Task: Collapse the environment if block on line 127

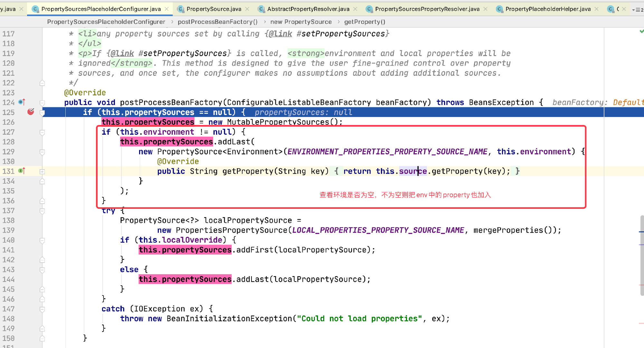Action: (x=42, y=132)
